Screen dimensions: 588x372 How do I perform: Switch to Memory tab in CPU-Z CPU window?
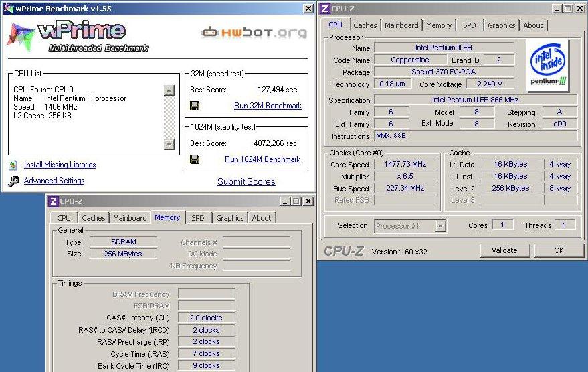[439, 25]
